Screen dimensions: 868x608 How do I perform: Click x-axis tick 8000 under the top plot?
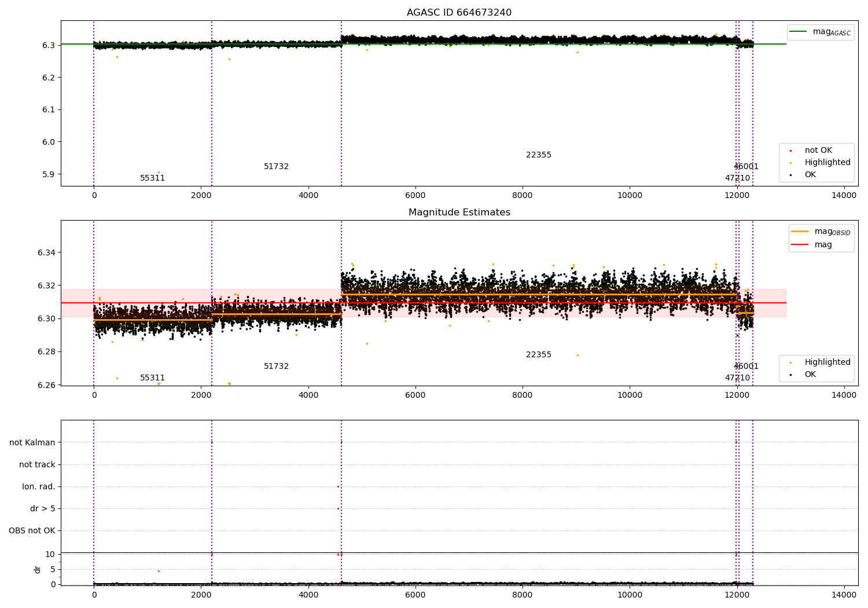[523, 195]
